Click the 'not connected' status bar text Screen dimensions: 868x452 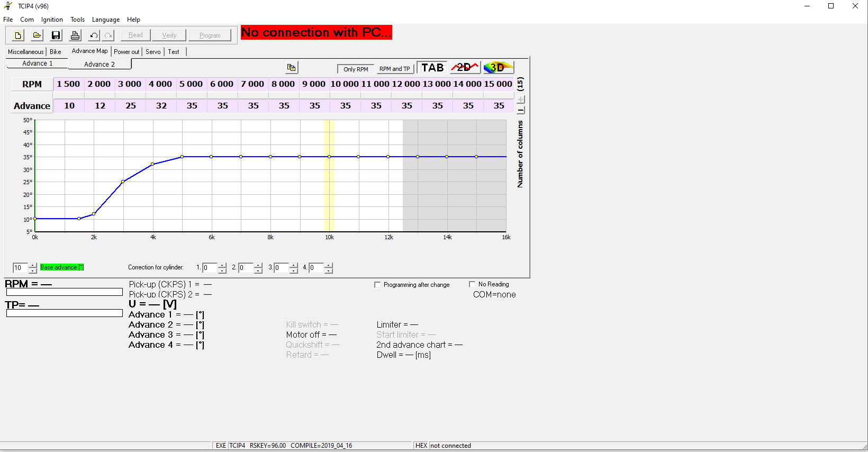450,446
